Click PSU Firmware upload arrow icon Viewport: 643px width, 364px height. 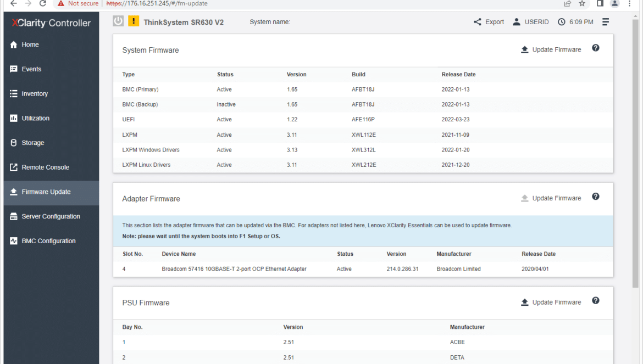point(524,302)
